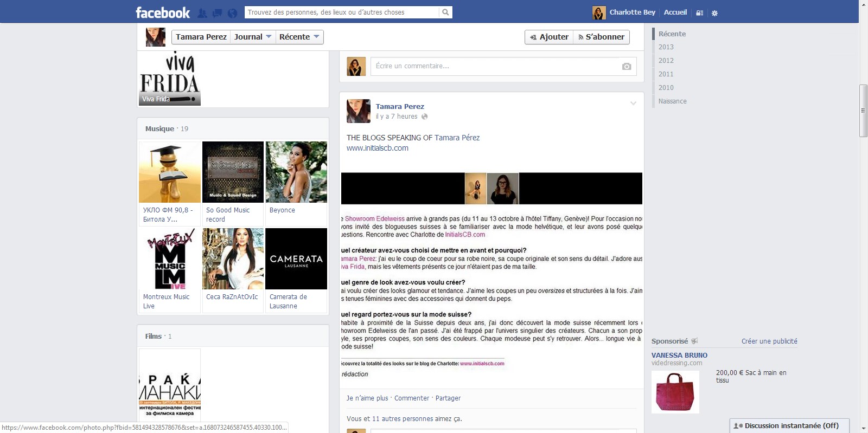Screen dimensions: 868x433
Task: Open the Discussion instantanée chat bar
Action: tap(789, 426)
